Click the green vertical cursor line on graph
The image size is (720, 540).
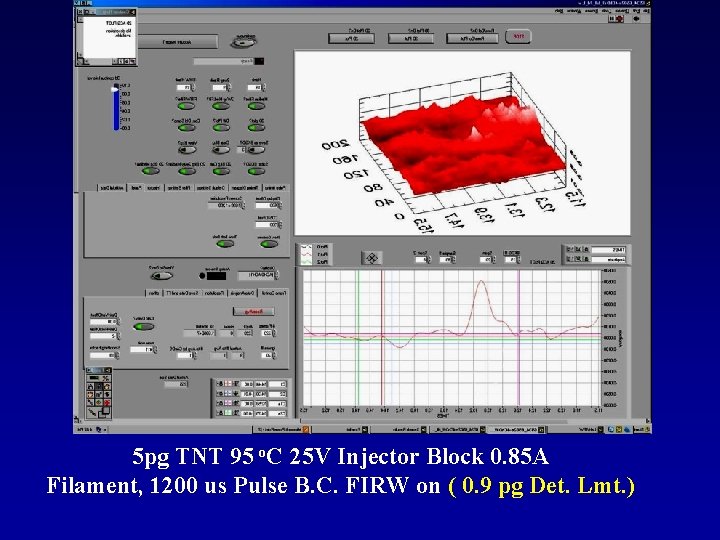tap(358, 338)
